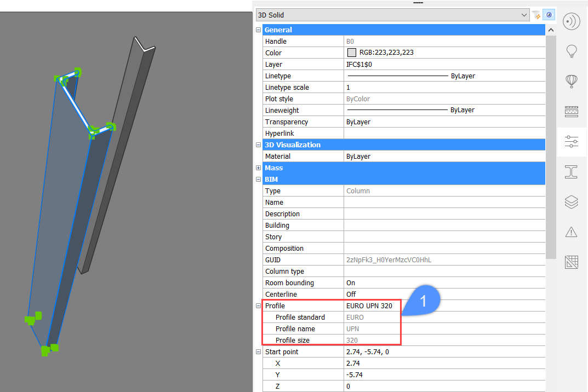Open the steel Profiles I-beam panel icon

(572, 172)
